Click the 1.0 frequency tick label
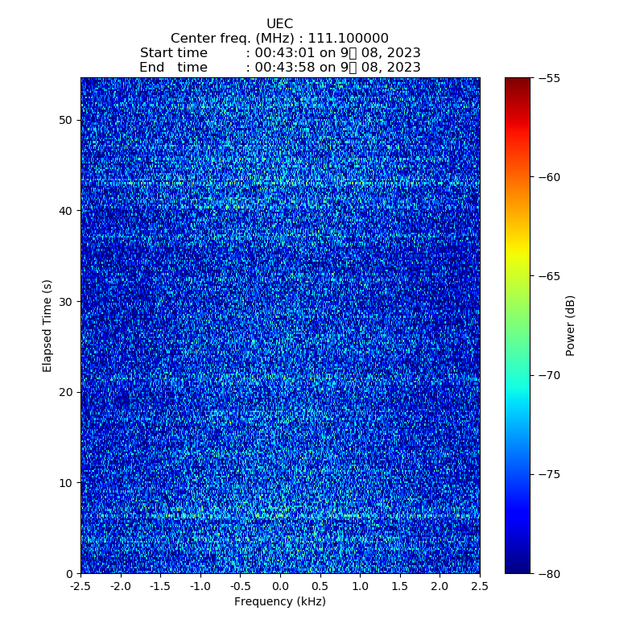Screen dimensions: 644x644 click(360, 587)
